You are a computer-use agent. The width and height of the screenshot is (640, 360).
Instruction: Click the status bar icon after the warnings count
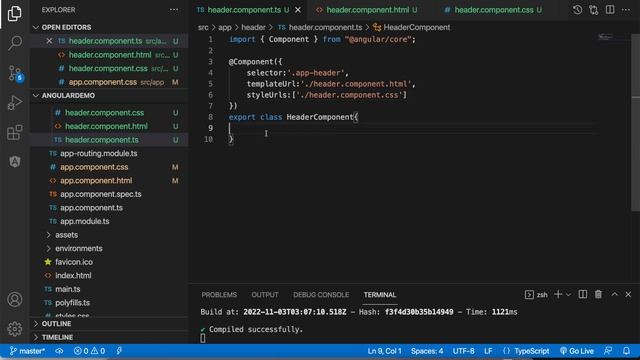119,351
